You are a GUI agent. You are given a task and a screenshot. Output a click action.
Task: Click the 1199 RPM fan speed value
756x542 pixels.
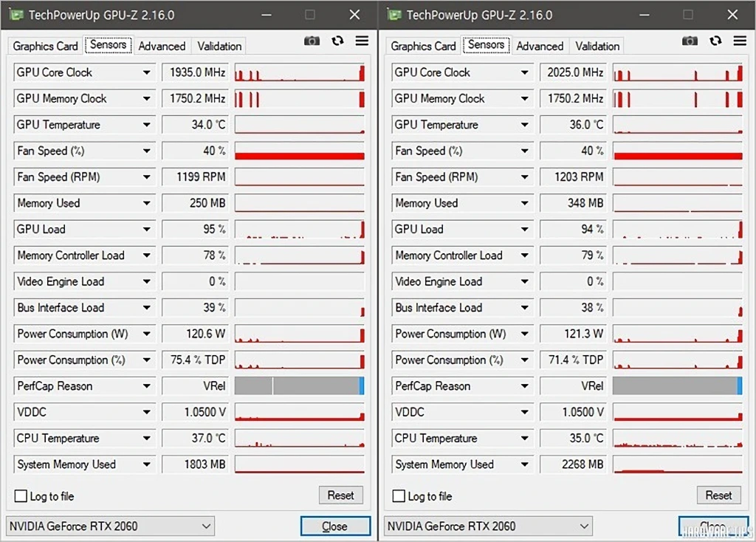[195, 177]
